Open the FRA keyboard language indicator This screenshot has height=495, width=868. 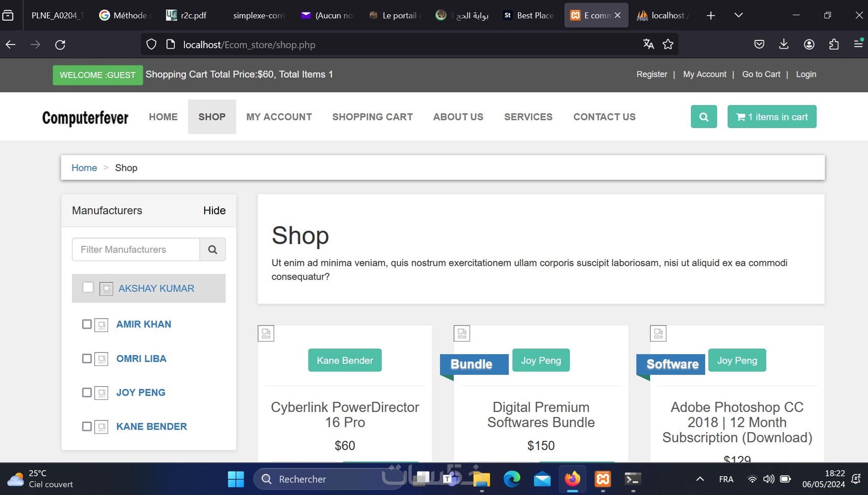tap(726, 479)
